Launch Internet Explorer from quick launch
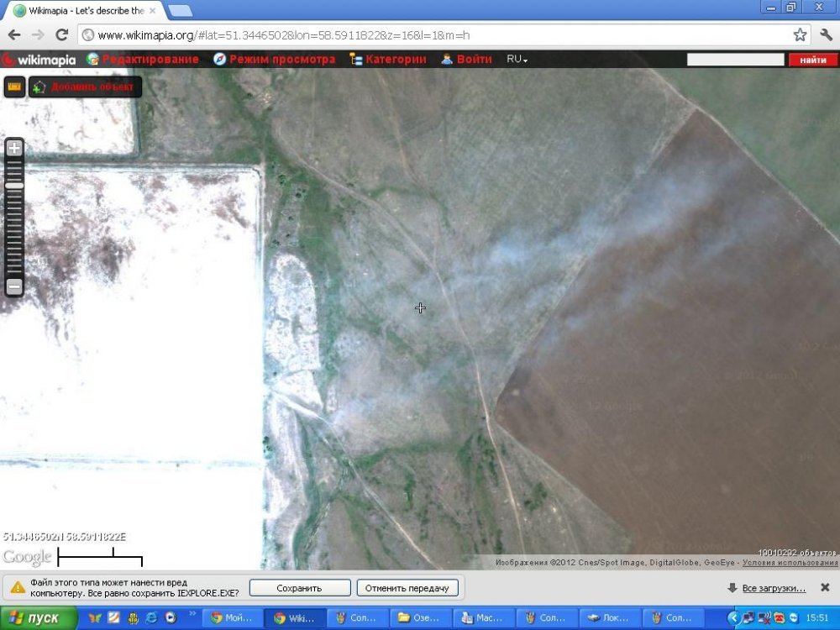The height and width of the screenshot is (630, 840). 151,617
